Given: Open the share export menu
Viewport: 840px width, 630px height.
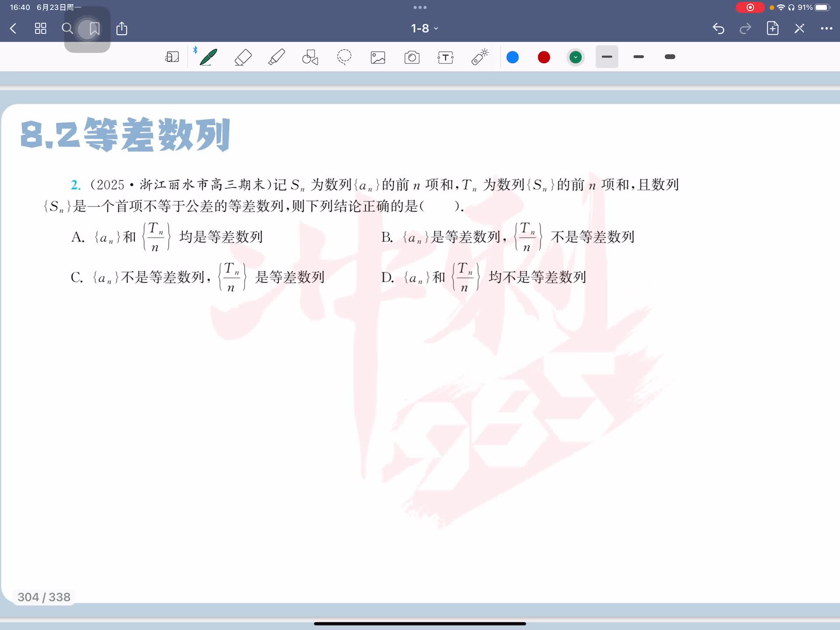Looking at the screenshot, I should [122, 29].
